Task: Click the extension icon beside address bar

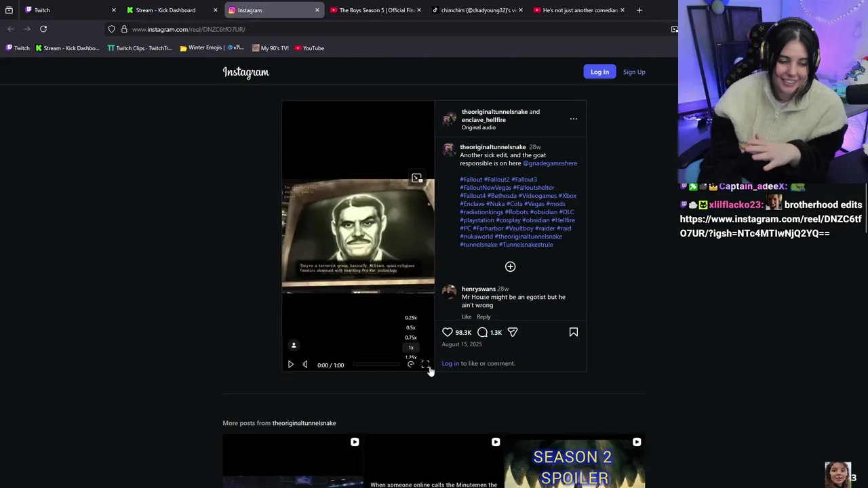Action: click(x=674, y=29)
